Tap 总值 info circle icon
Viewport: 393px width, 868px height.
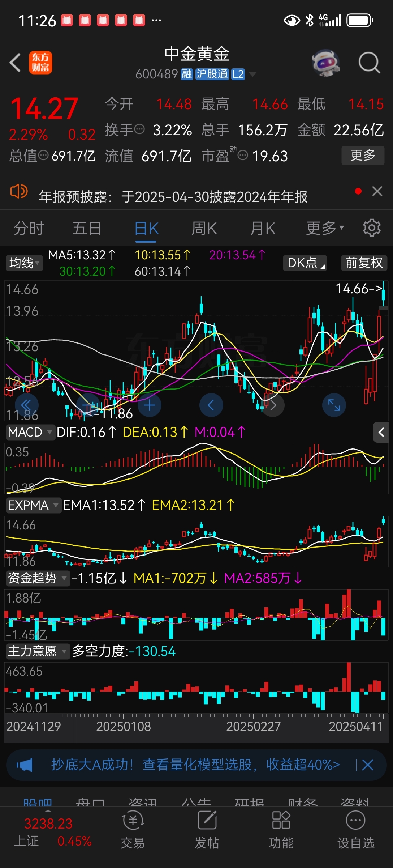pos(43,156)
